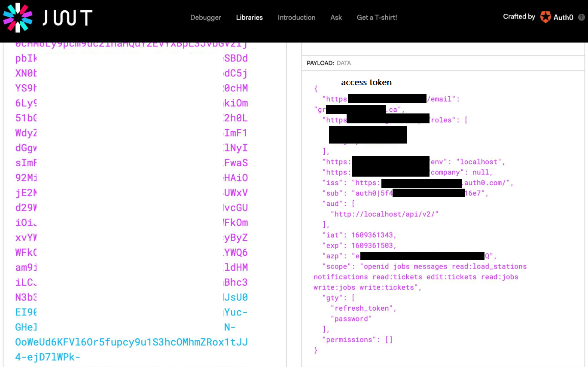Viewport: 588px width, 367px height.
Task: Visit the Auth0 name link
Action: point(564,18)
